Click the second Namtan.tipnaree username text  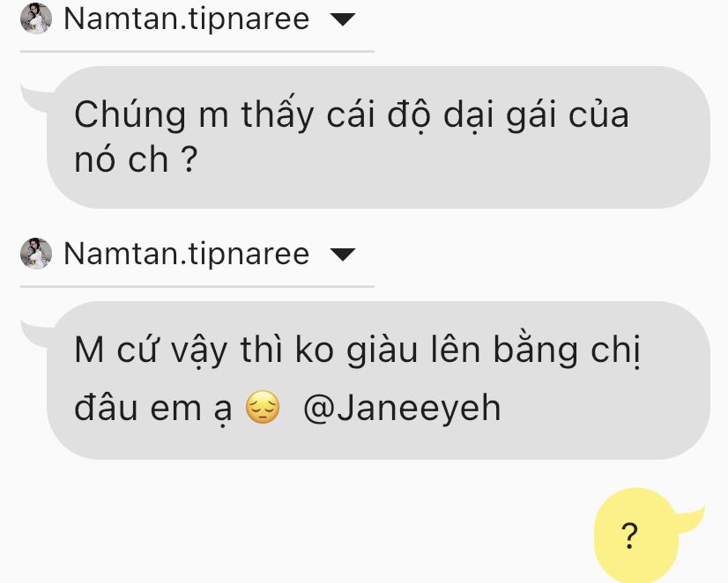(187, 255)
